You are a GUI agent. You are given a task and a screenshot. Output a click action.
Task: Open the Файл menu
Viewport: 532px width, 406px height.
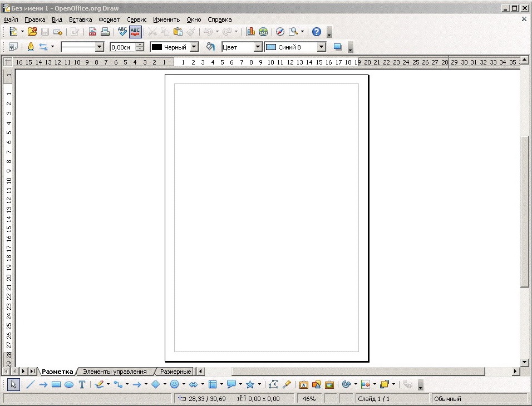click(x=11, y=19)
